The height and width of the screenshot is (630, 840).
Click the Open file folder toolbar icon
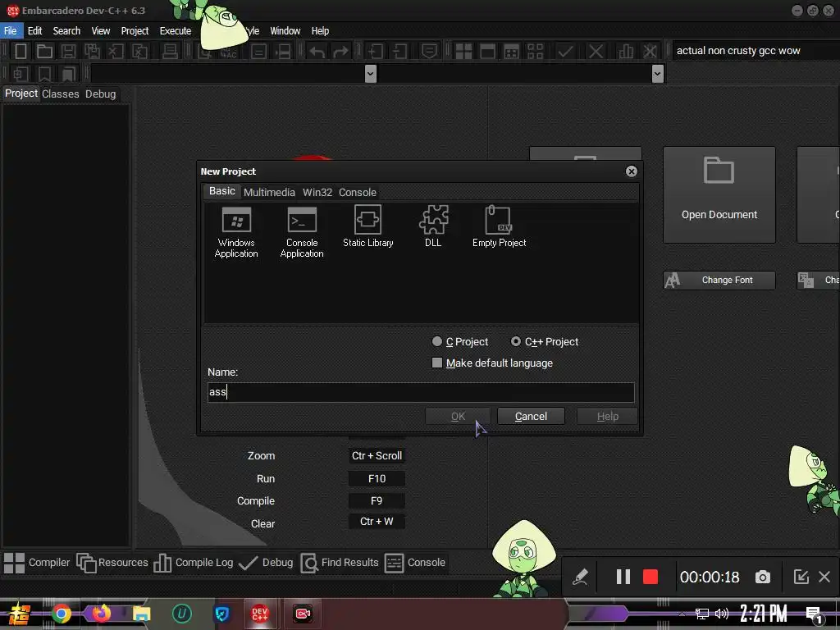44,52
